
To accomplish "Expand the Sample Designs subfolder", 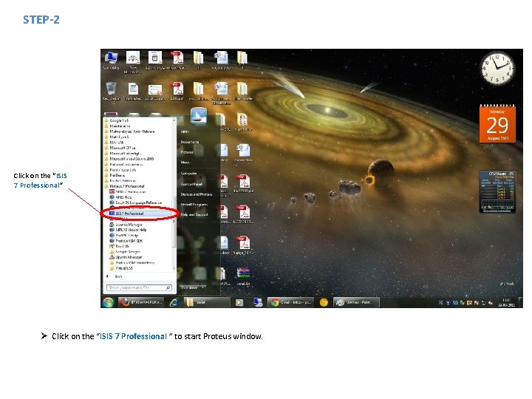I will (x=125, y=252).
